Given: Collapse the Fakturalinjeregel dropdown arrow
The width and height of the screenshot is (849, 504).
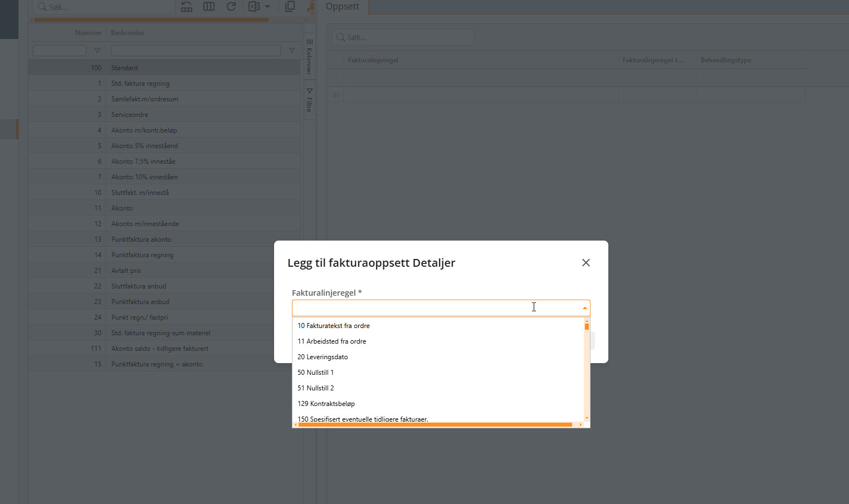Looking at the screenshot, I should pyautogui.click(x=584, y=308).
